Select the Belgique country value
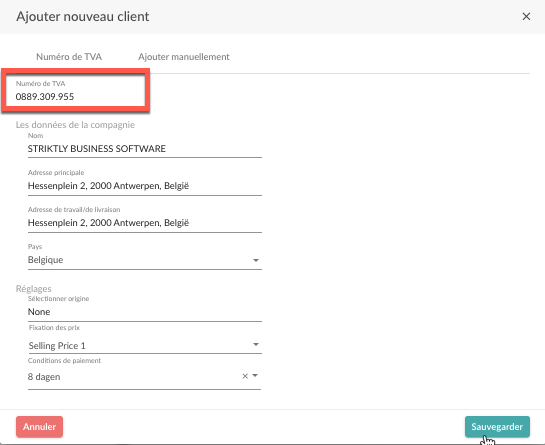 coord(46,260)
